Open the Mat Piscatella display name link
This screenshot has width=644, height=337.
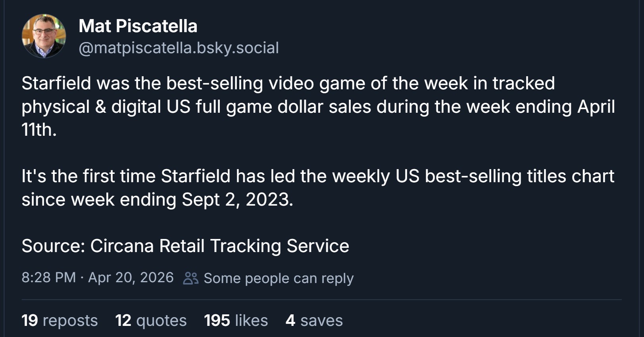[138, 26]
